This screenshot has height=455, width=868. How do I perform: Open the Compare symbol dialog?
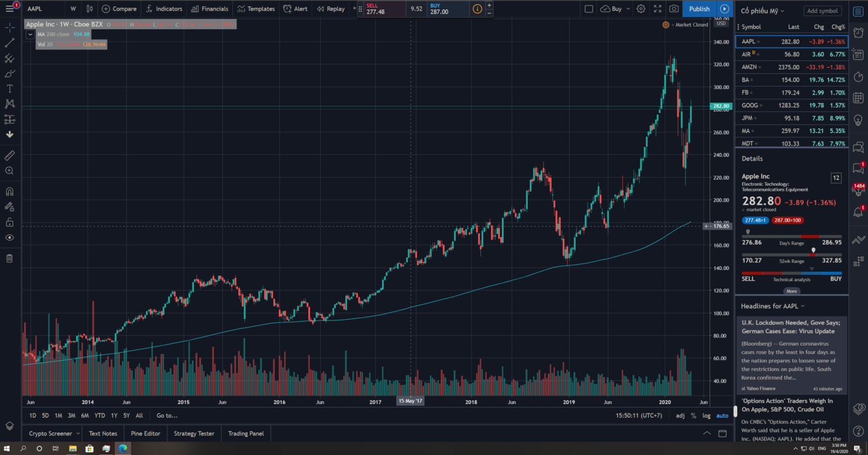click(x=119, y=9)
